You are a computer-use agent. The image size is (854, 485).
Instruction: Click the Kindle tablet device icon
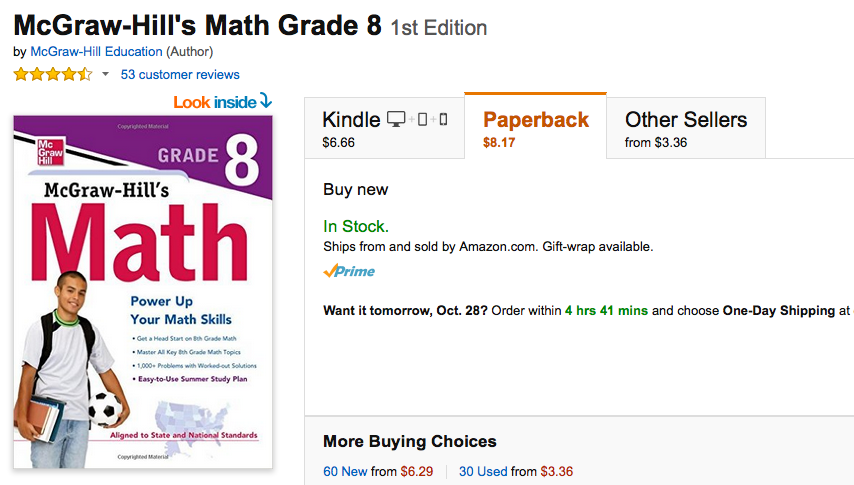[x=423, y=119]
